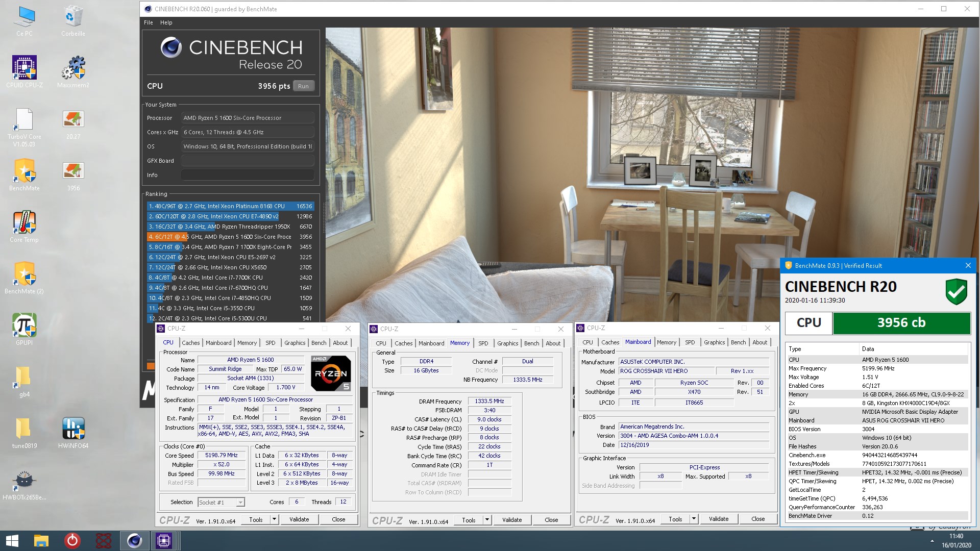Switch to Caches tab in left CPU-Z
Image resolution: width=980 pixels, height=551 pixels.
[190, 343]
